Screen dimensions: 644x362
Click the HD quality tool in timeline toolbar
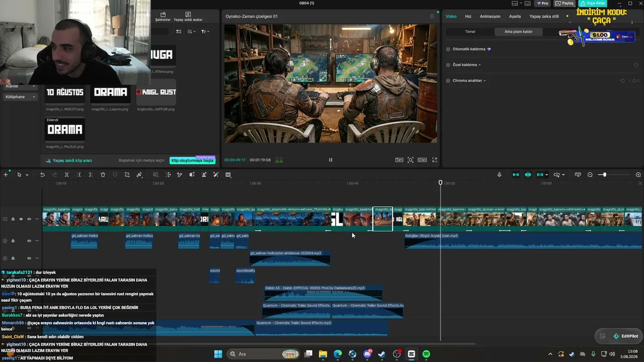[228, 175]
